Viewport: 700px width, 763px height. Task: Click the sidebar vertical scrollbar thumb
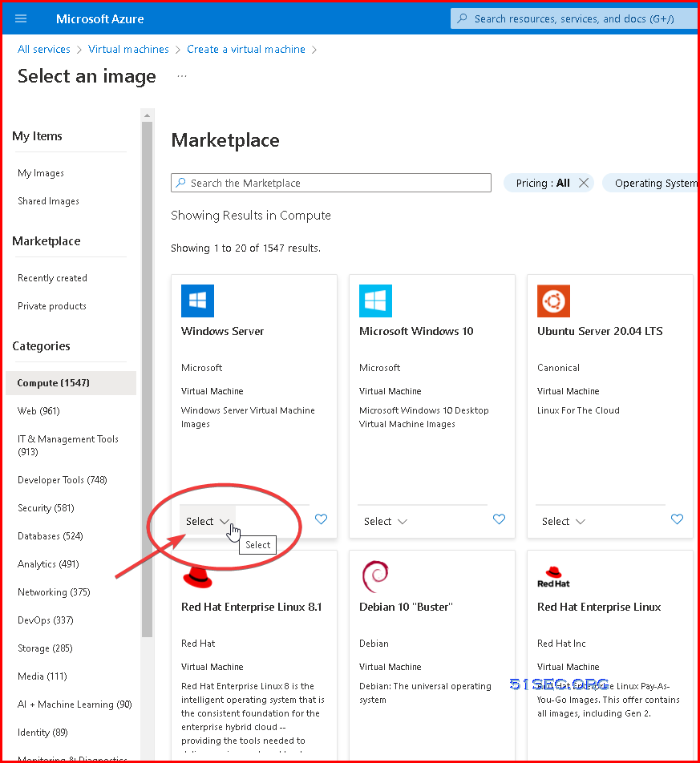pos(147,380)
